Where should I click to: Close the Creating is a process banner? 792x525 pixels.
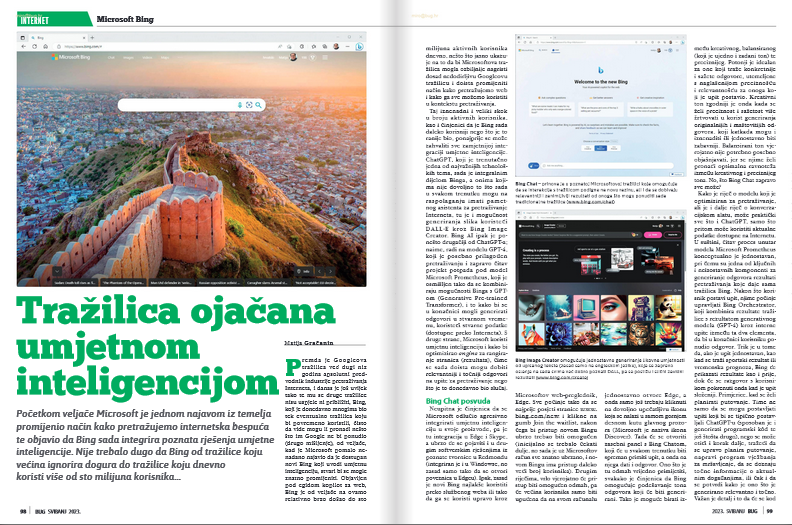678,245
